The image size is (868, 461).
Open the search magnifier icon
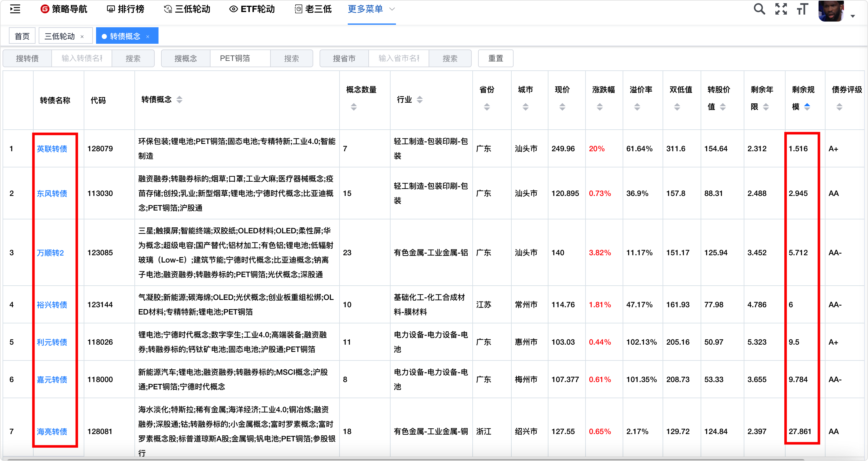[x=759, y=9]
